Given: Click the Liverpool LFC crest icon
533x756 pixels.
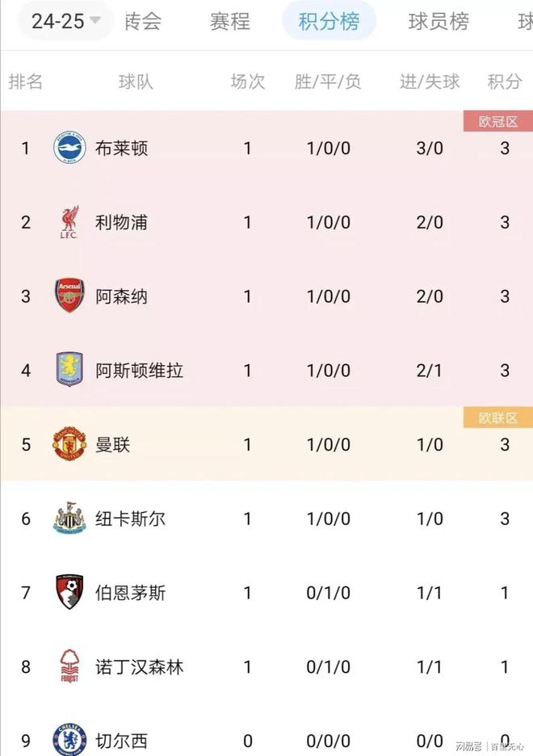Looking at the screenshot, I should (69, 222).
